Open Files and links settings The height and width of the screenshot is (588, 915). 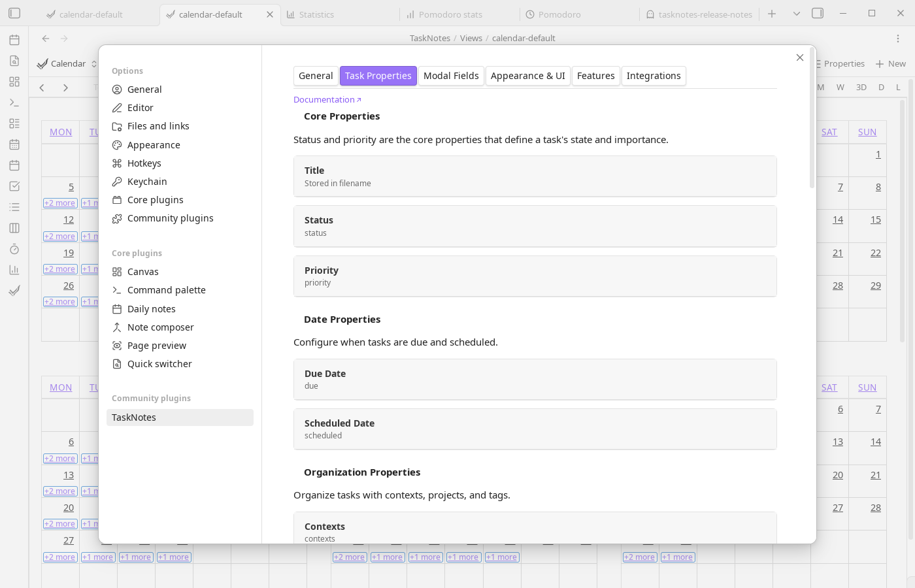tap(180, 126)
